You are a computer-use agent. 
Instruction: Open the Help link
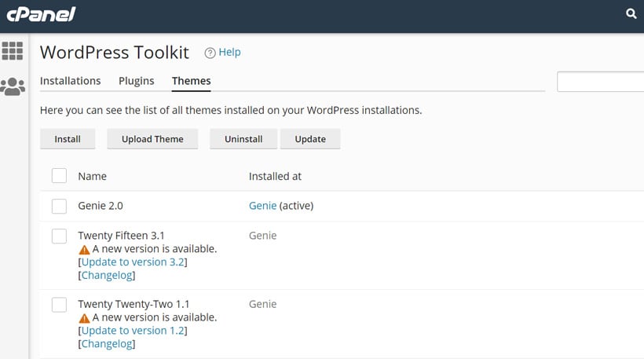(229, 52)
